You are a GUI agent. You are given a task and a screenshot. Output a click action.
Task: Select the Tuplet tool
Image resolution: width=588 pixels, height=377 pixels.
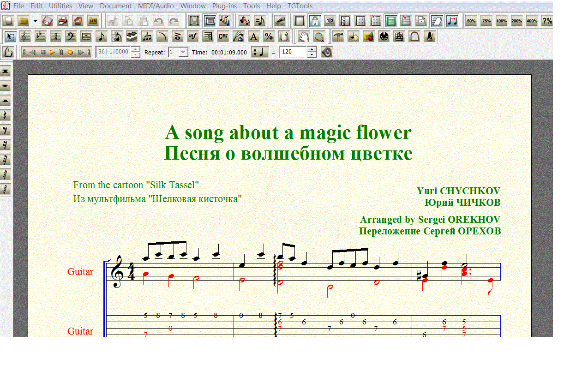point(147,36)
